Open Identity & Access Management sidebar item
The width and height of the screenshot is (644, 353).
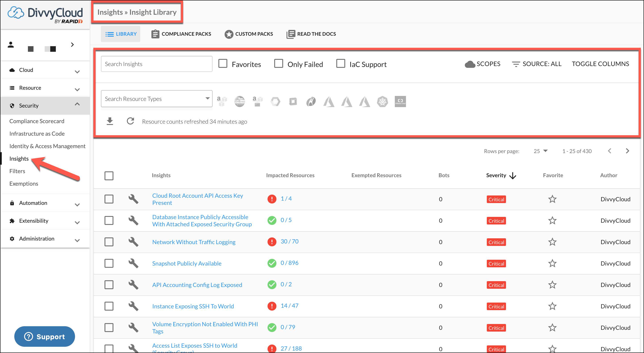[x=47, y=146]
